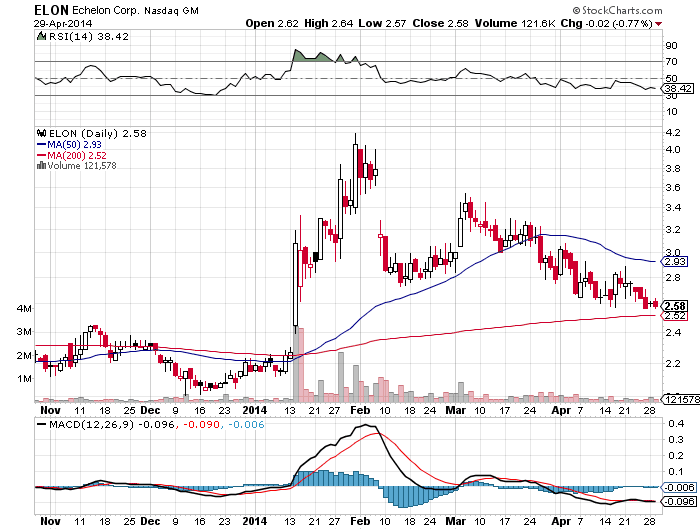Click the 4.2 price axis label
The height and width of the screenshot is (530, 700).
(x=673, y=133)
